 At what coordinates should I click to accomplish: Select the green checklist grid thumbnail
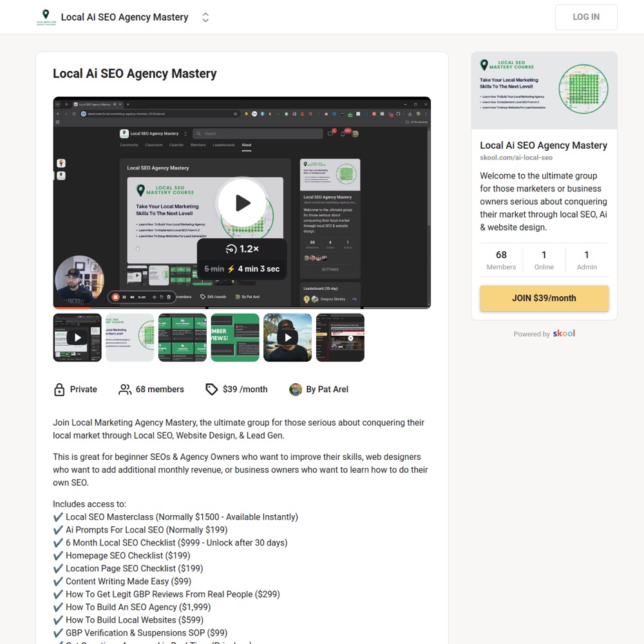pyautogui.click(x=182, y=337)
